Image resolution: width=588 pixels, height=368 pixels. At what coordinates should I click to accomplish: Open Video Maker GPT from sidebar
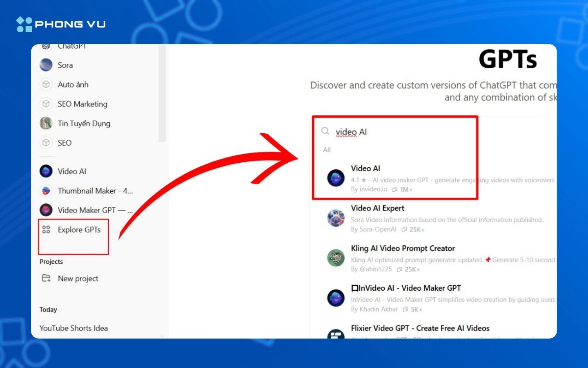coord(95,210)
